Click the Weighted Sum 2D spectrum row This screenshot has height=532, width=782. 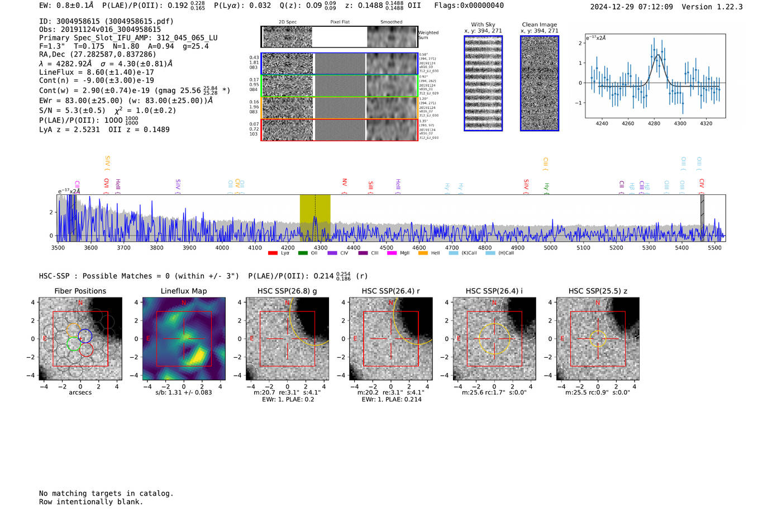tap(339, 37)
